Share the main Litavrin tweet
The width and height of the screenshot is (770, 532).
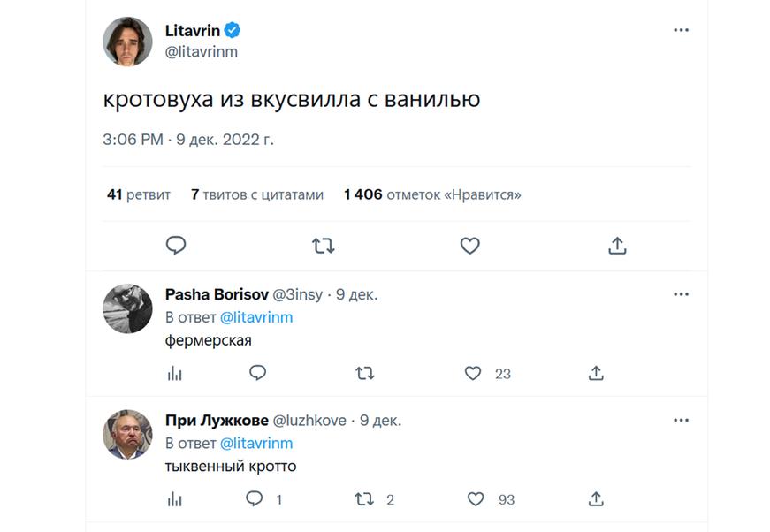pos(617,246)
